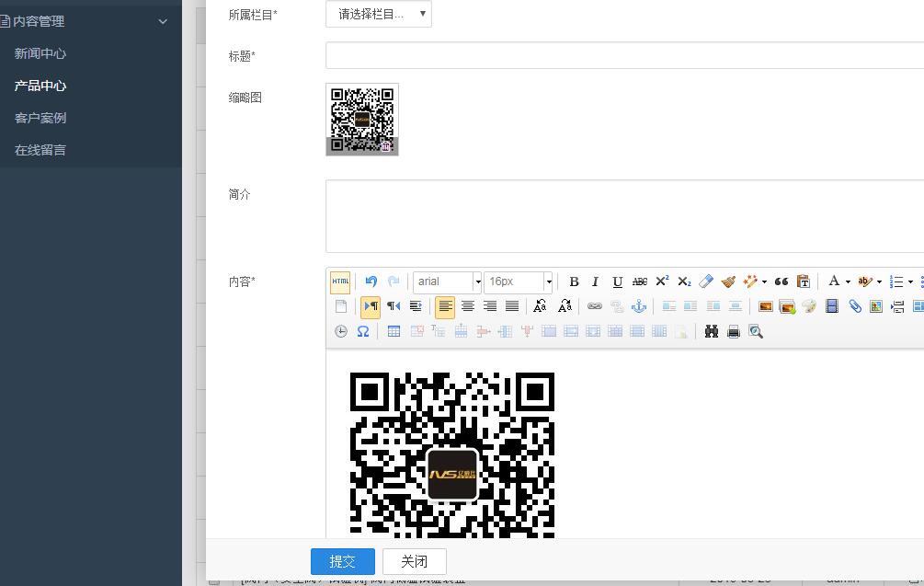Print the editor content

[734, 331]
